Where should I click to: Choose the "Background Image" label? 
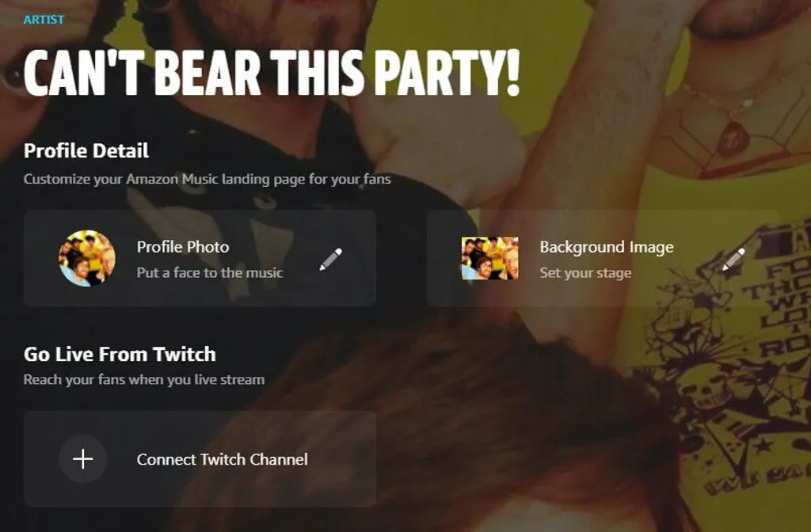(x=606, y=247)
